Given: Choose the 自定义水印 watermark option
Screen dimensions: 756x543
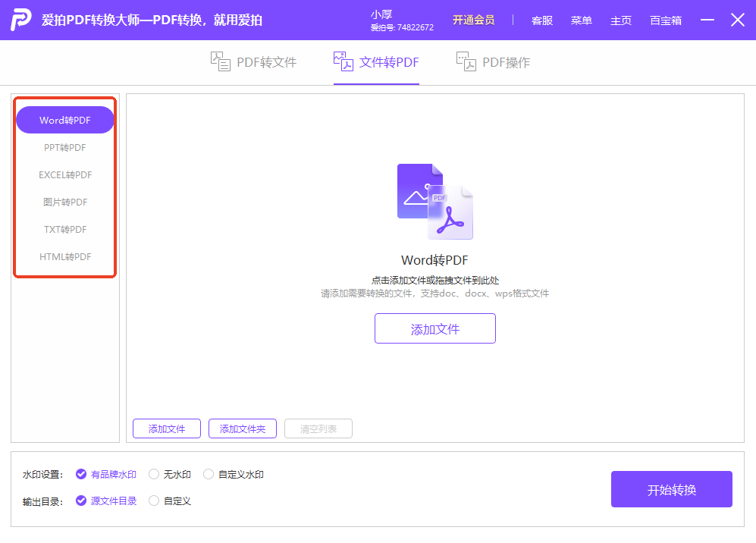Looking at the screenshot, I should (234, 475).
